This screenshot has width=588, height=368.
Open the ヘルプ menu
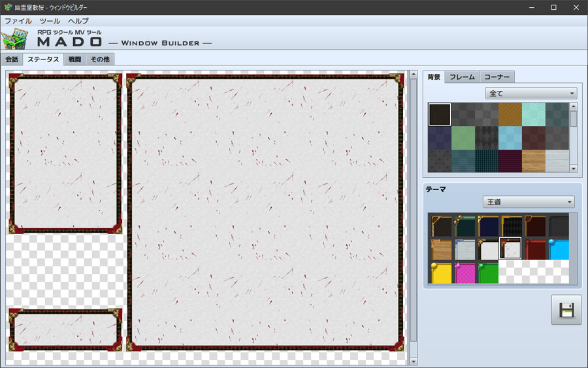click(78, 21)
